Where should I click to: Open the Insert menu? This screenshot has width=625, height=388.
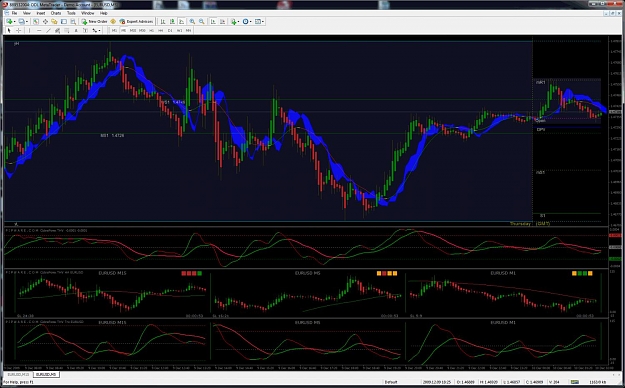pos(41,13)
